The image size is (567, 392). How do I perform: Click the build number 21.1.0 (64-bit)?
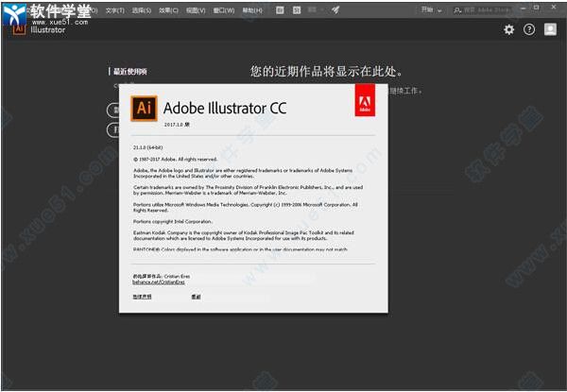pos(148,147)
